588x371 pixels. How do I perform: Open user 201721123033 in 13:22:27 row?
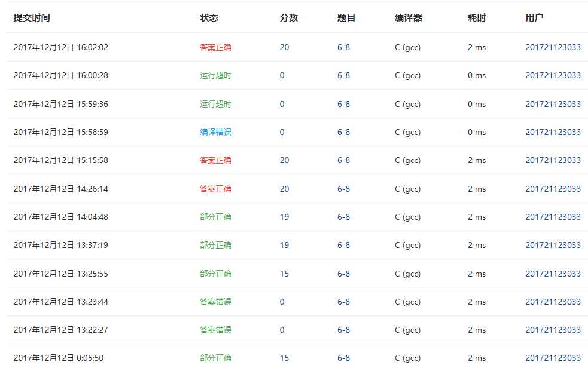[x=553, y=330]
